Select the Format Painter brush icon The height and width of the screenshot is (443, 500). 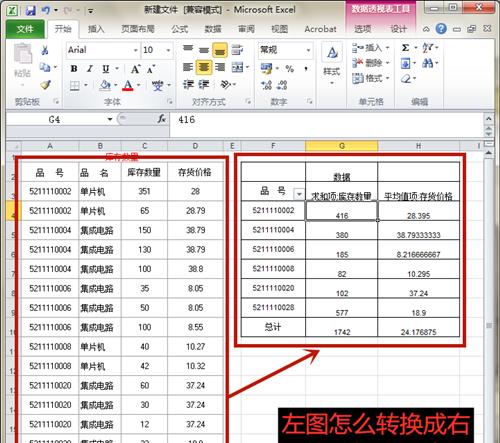45,85
